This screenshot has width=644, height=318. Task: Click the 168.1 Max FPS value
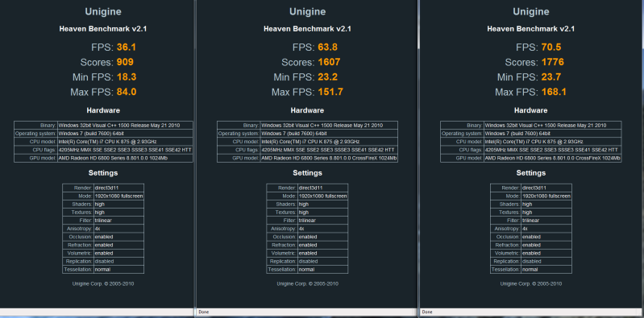(x=554, y=93)
